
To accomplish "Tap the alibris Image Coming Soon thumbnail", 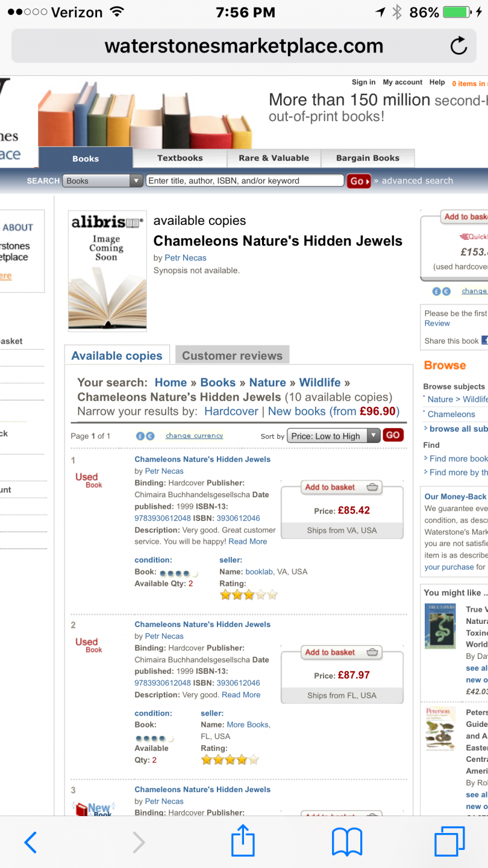I will pos(107,271).
